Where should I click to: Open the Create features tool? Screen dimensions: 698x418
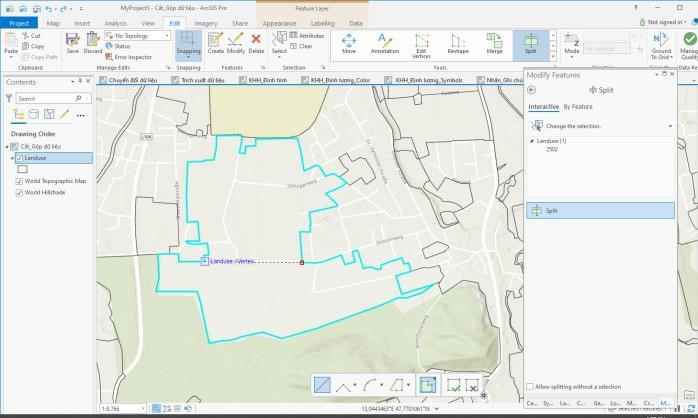215,42
